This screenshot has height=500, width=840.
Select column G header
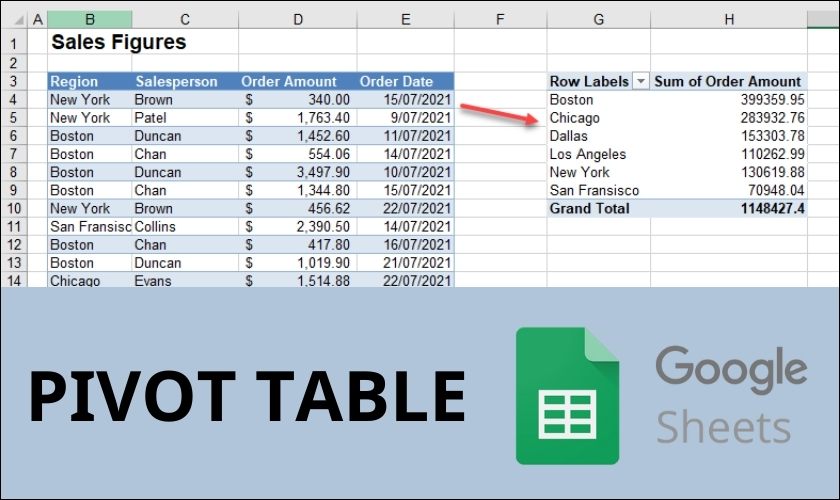pyautogui.click(x=598, y=19)
